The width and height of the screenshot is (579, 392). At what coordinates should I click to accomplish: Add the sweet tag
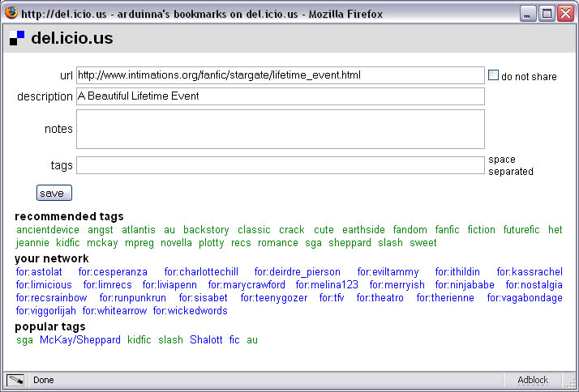(423, 243)
